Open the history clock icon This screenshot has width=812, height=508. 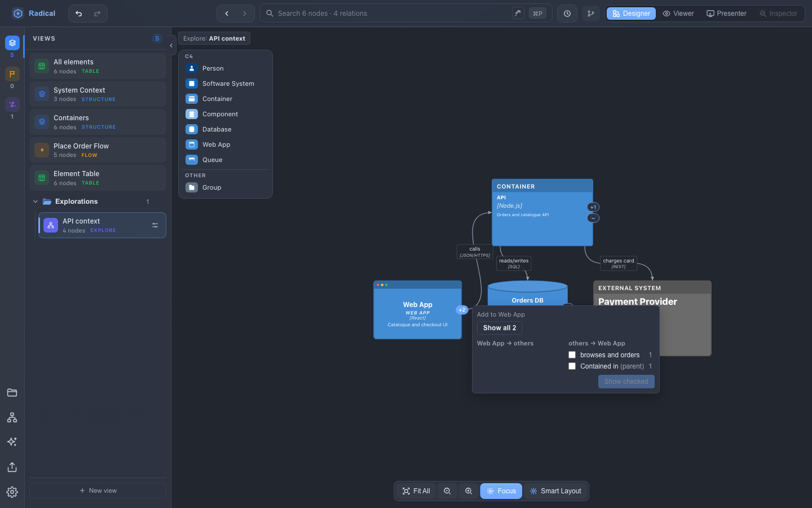[x=567, y=14]
